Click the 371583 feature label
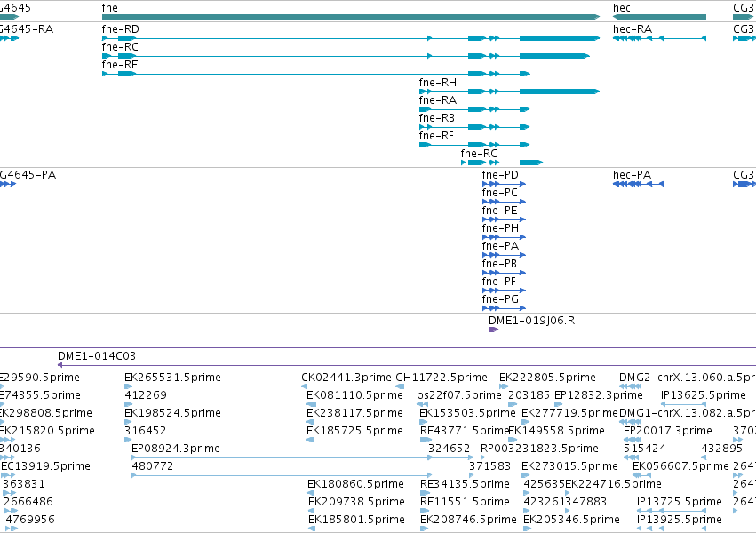 tap(489, 466)
